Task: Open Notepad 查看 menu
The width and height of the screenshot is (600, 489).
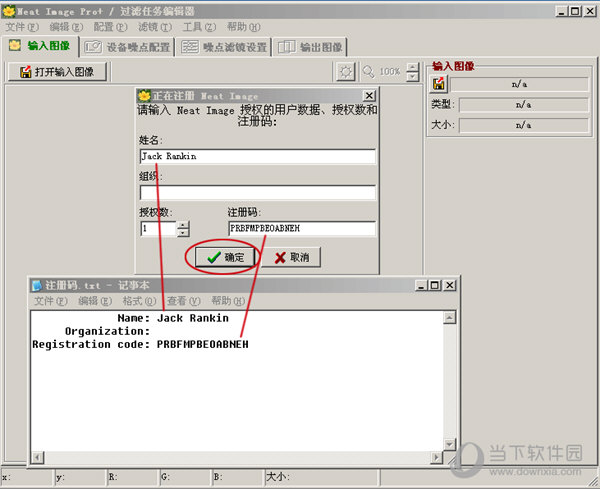Action: point(184,301)
